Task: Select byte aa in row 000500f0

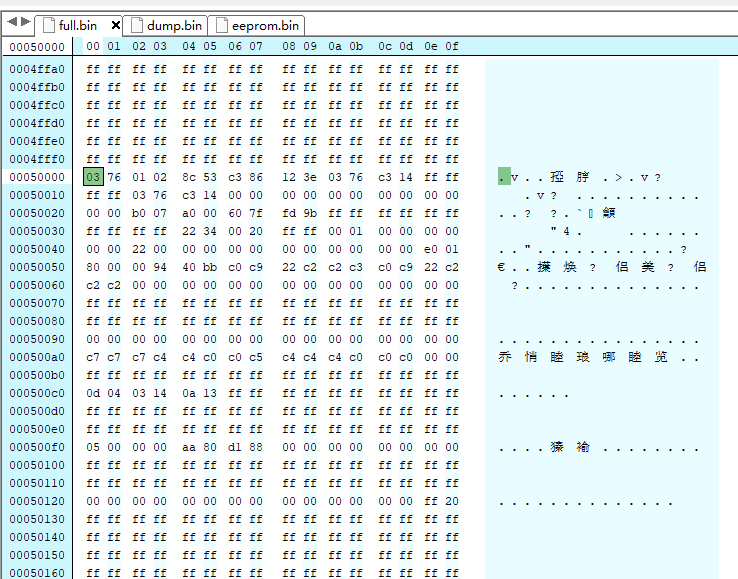Action: 189,447
